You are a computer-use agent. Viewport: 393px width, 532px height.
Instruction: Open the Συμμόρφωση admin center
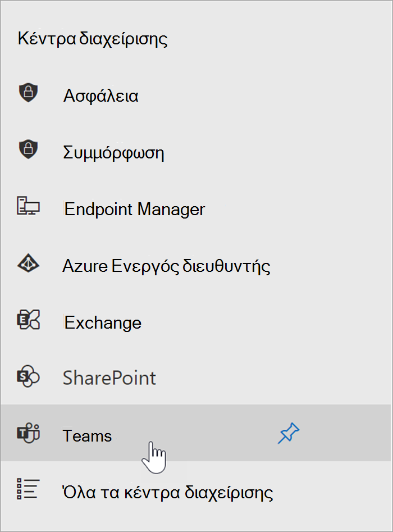(113, 153)
